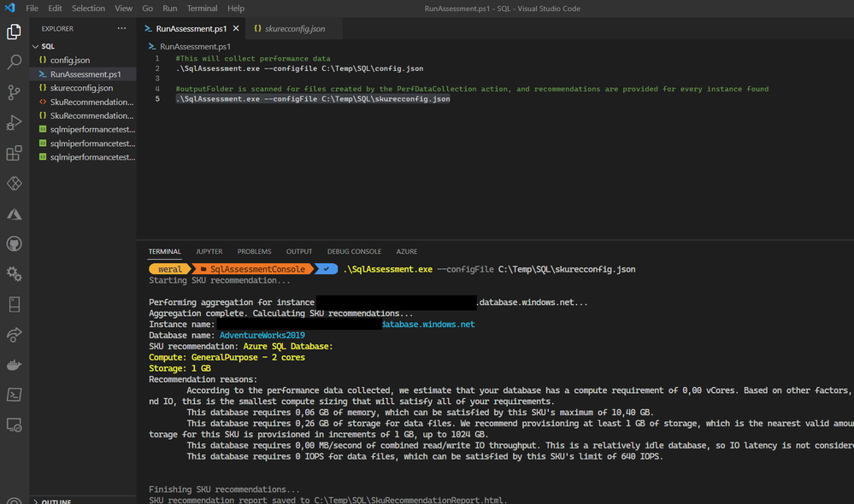This screenshot has width=854, height=504.
Task: Click the outputFolder comment on line 4
Action: click(472, 89)
